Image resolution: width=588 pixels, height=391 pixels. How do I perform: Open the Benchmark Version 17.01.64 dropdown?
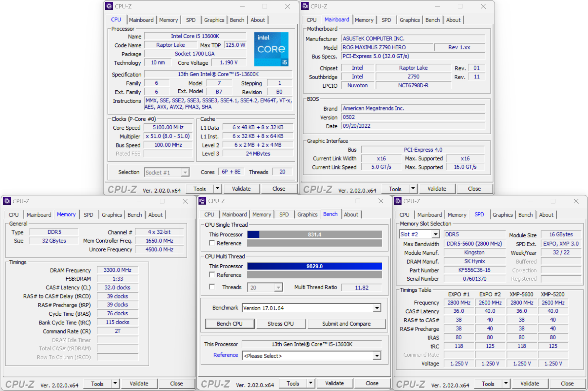pos(377,308)
